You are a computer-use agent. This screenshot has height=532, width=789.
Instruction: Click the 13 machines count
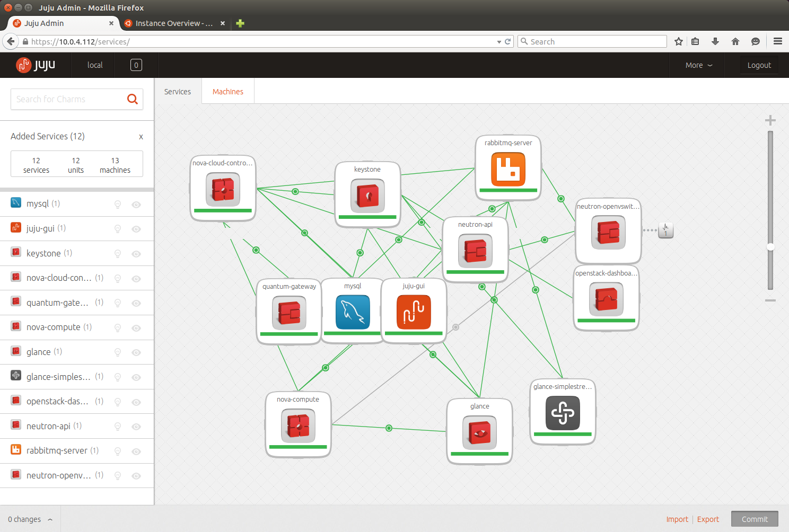115,165
